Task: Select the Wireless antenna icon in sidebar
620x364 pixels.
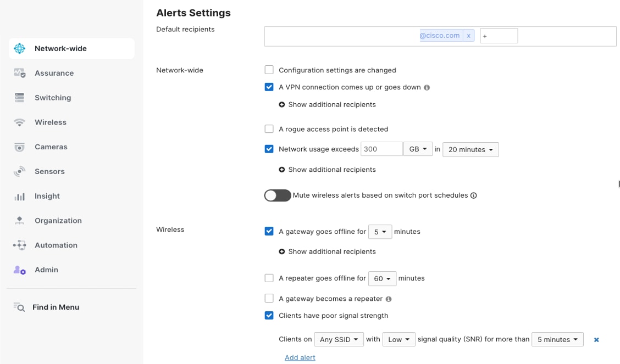Action: click(20, 122)
